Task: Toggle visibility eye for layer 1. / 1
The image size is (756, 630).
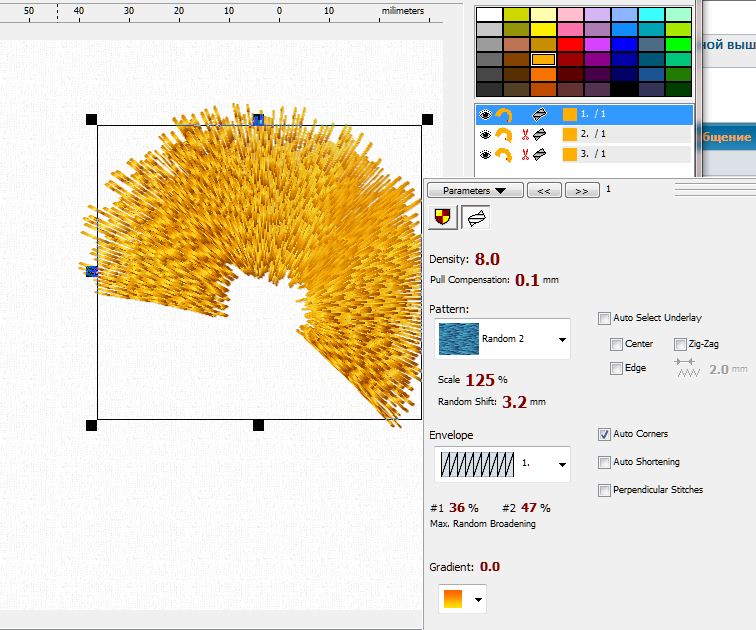Action: (485, 115)
